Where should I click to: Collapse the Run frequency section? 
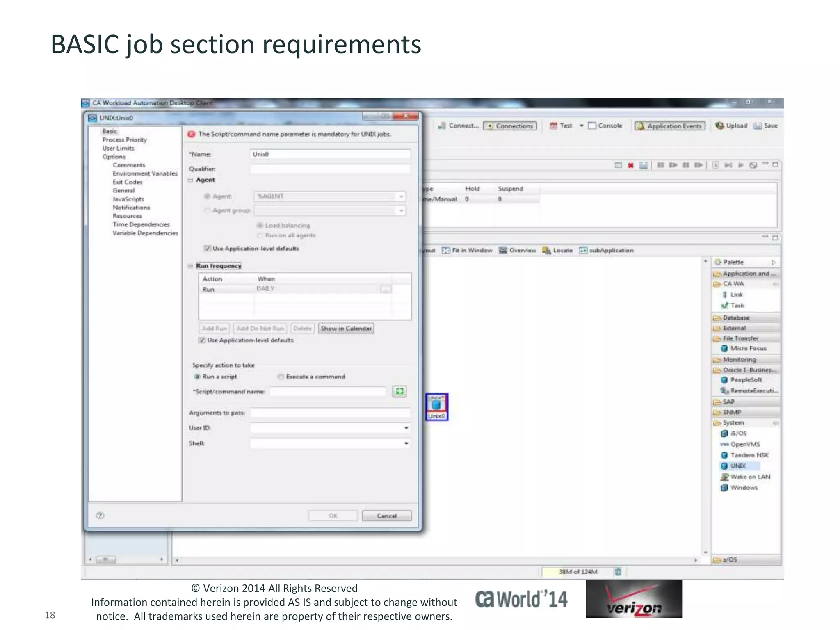pos(191,266)
